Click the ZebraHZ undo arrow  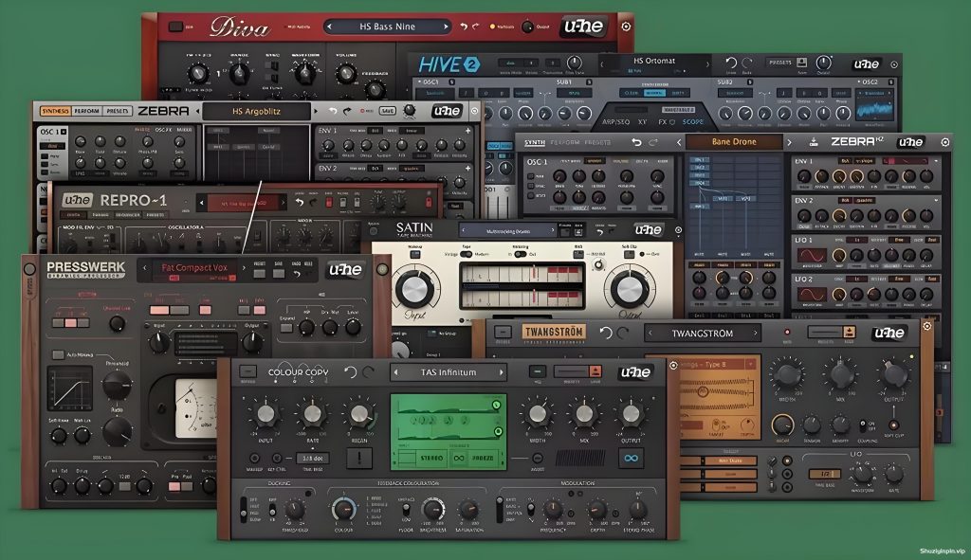[x=636, y=142]
